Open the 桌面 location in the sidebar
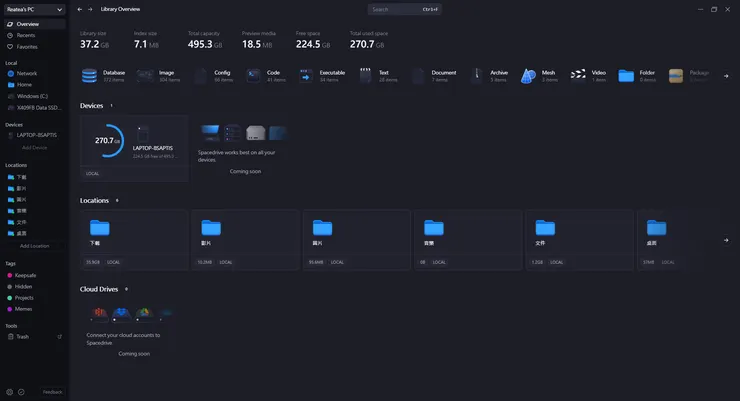The image size is (740, 401). pyautogui.click(x=34, y=234)
